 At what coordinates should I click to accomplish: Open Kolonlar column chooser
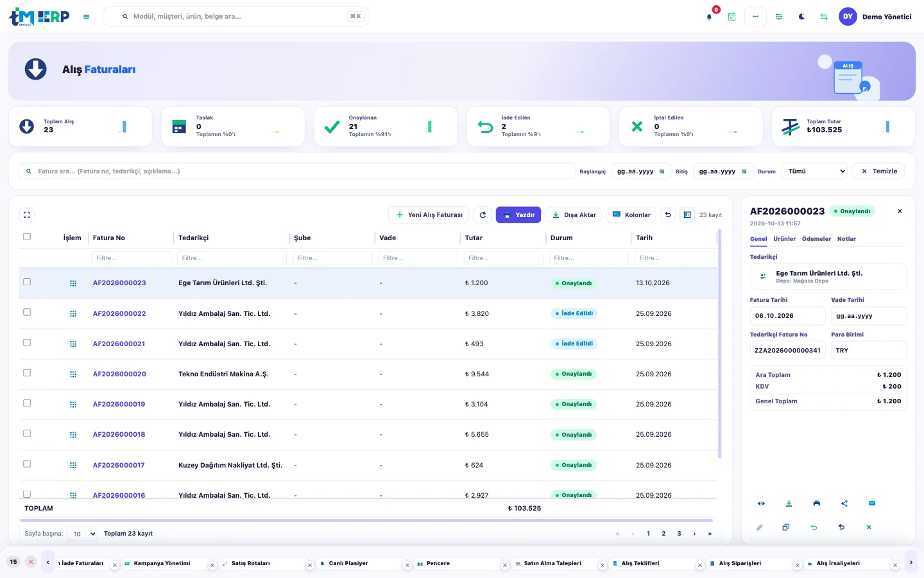pyautogui.click(x=631, y=215)
